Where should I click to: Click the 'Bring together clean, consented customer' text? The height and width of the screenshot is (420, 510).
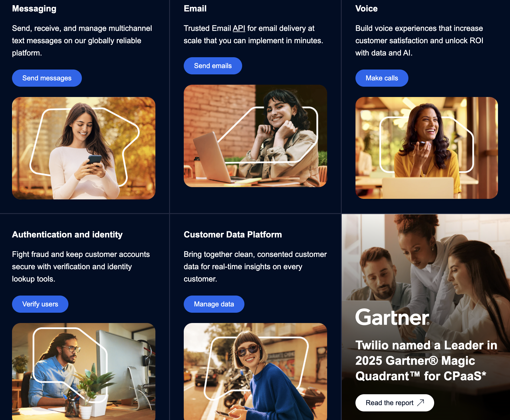click(x=255, y=267)
